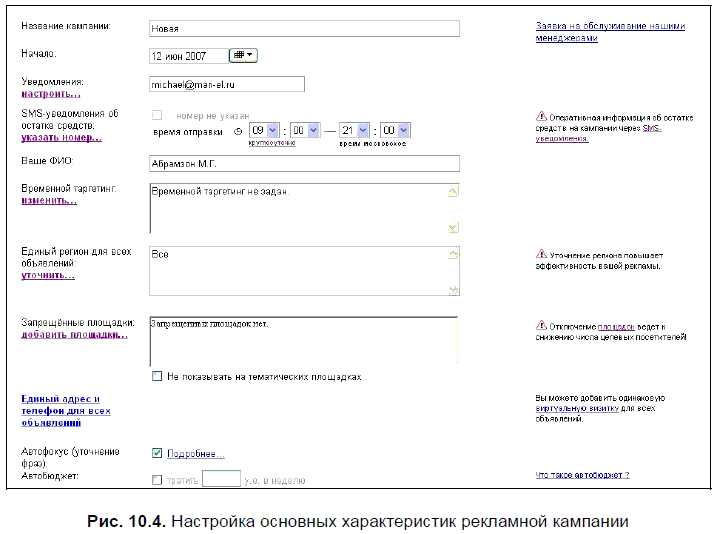Click the campaign name field containing 'Новая'
The image size is (717, 534).
tap(302, 29)
